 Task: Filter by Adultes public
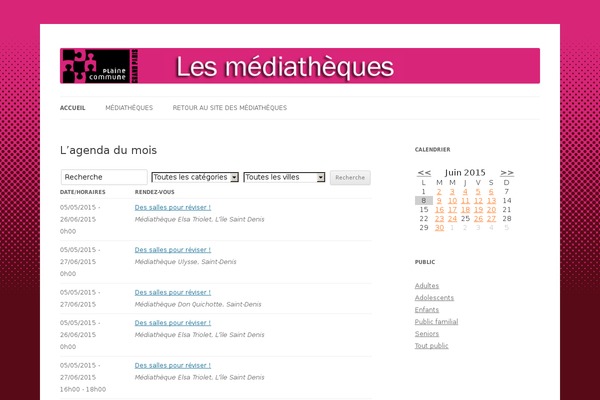click(x=427, y=286)
